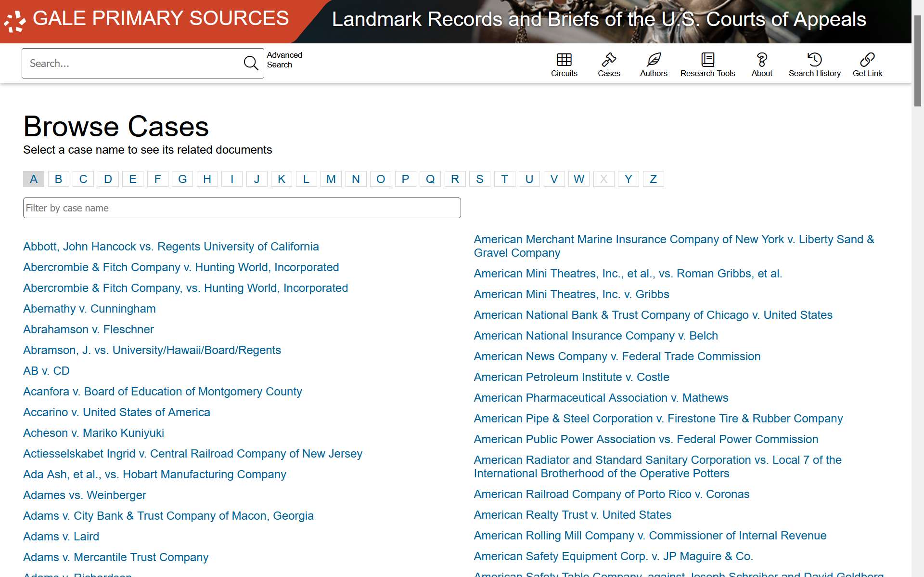
Task: Select letter W tab
Action: tap(579, 179)
